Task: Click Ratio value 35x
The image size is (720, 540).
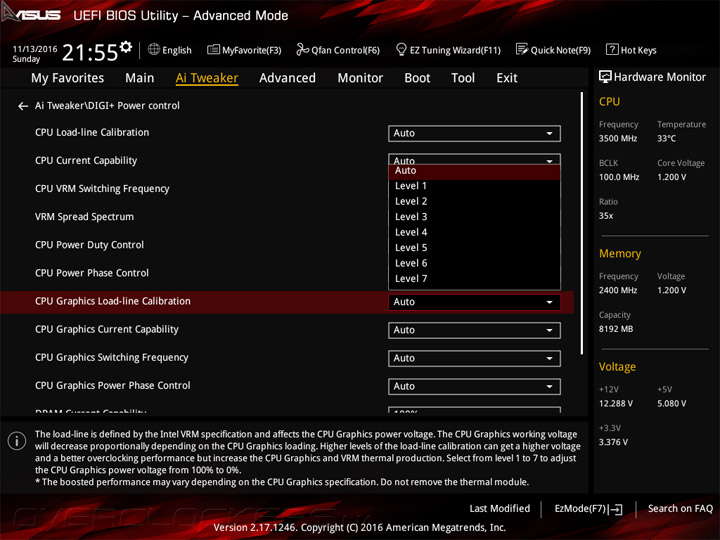Action: [x=606, y=215]
